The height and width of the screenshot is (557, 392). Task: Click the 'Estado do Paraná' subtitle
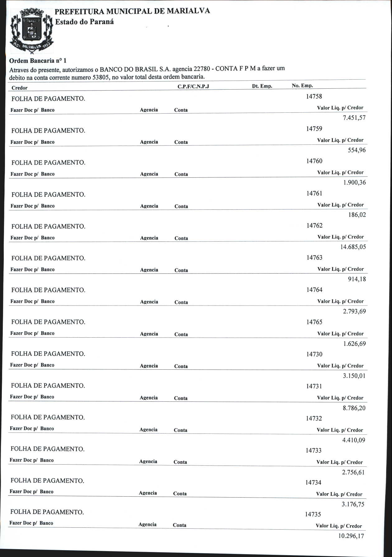point(84,22)
